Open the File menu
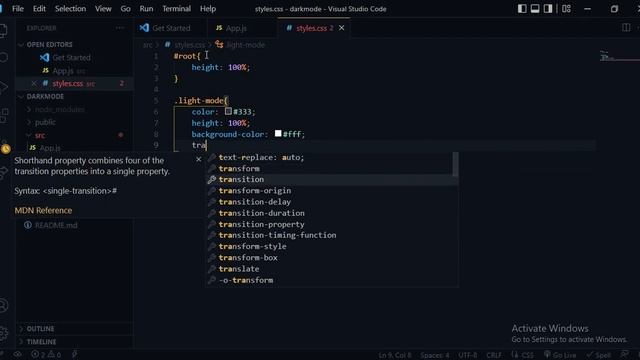Screen dimensions: 640x360 18,9
